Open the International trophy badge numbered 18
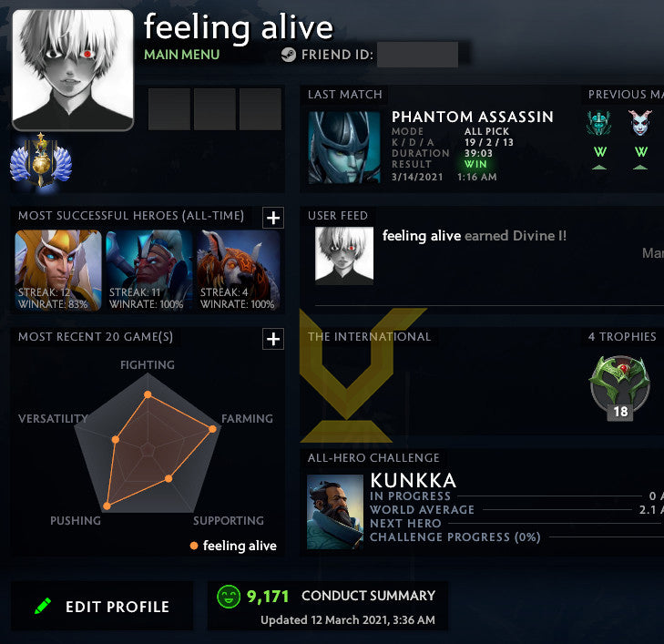Screen dimensions: 664x644 pos(620,388)
